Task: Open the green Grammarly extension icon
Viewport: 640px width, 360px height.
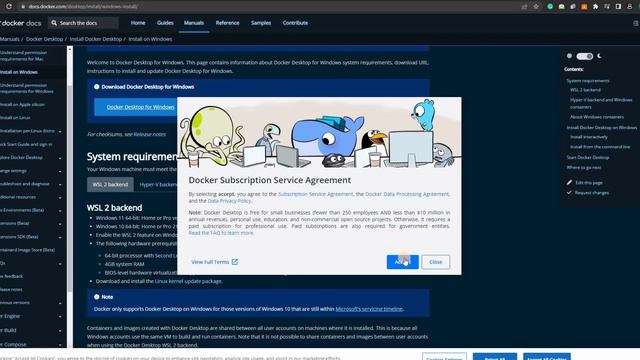Action: point(550,7)
